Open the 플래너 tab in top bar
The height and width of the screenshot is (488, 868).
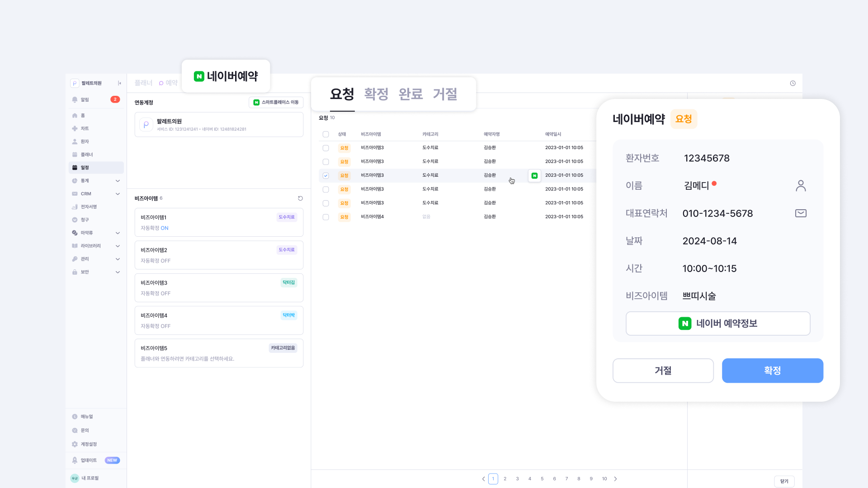pyautogui.click(x=143, y=83)
